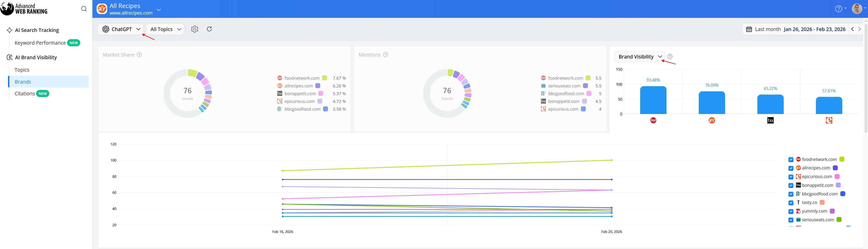
Task: Click epicurious.com pink swatch in legend
Action: coord(837,176)
